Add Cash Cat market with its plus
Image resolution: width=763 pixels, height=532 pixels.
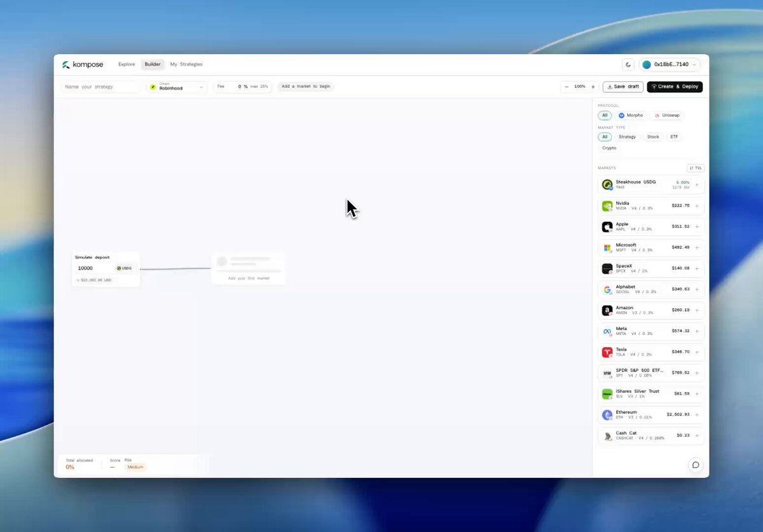697,435
